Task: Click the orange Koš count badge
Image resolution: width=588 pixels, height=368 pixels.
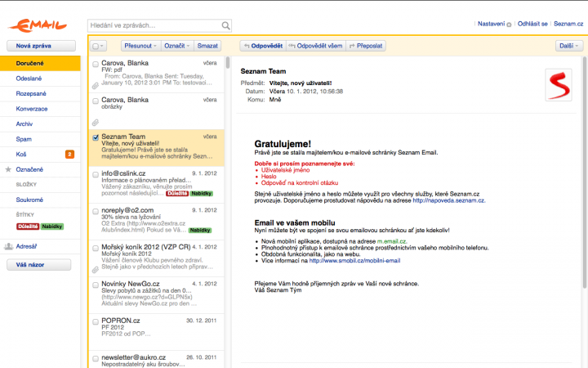Action: pyautogui.click(x=69, y=155)
